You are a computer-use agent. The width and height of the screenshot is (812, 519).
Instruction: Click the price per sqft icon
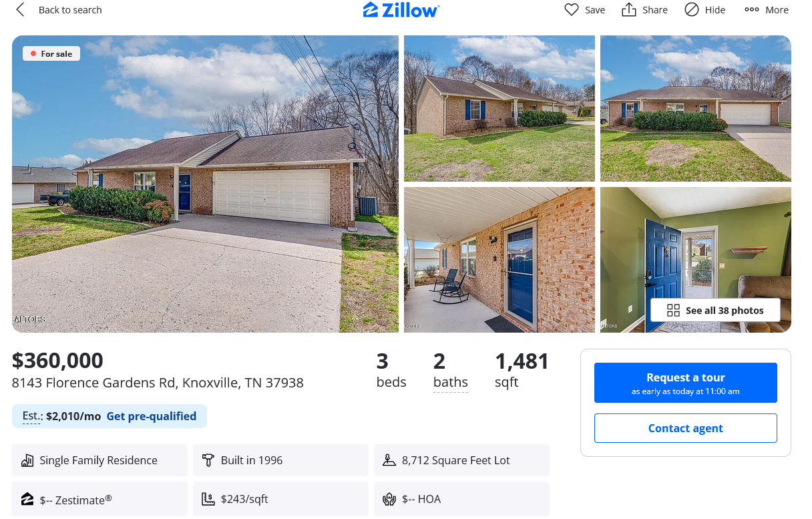(208, 499)
